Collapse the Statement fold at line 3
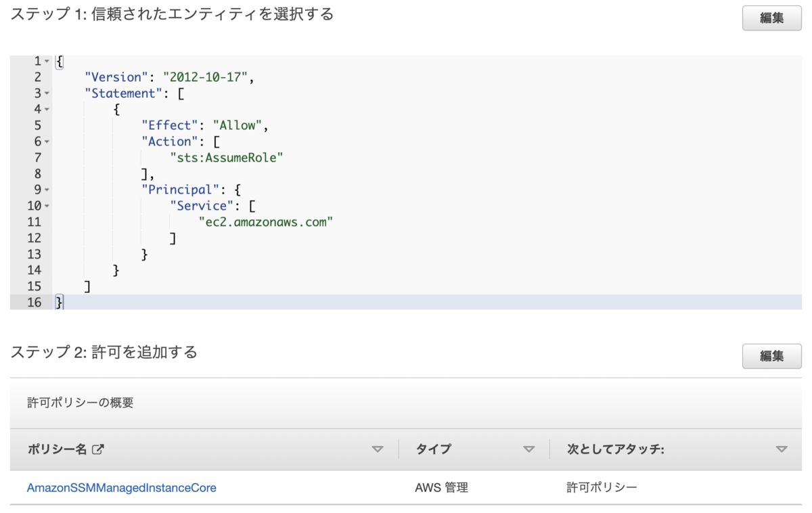The width and height of the screenshot is (812, 513). point(47,93)
